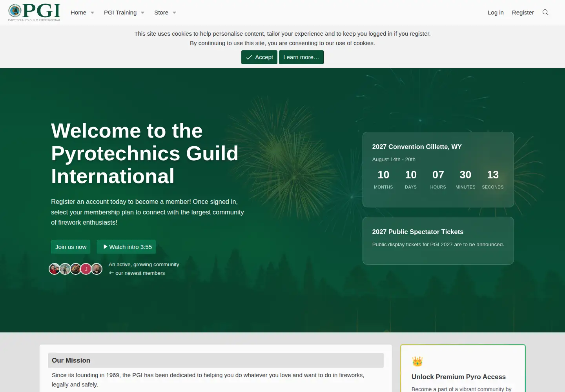
Task: Accept the cookie consent
Action: coord(259,57)
